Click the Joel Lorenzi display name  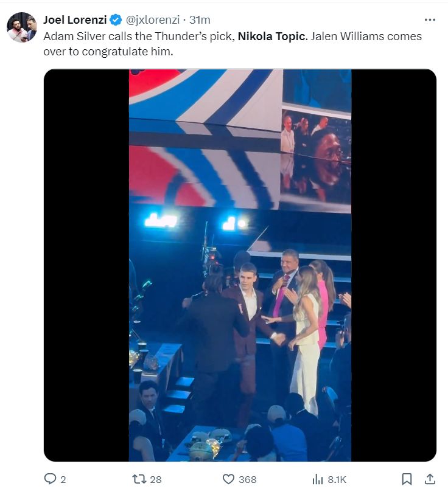(75, 20)
